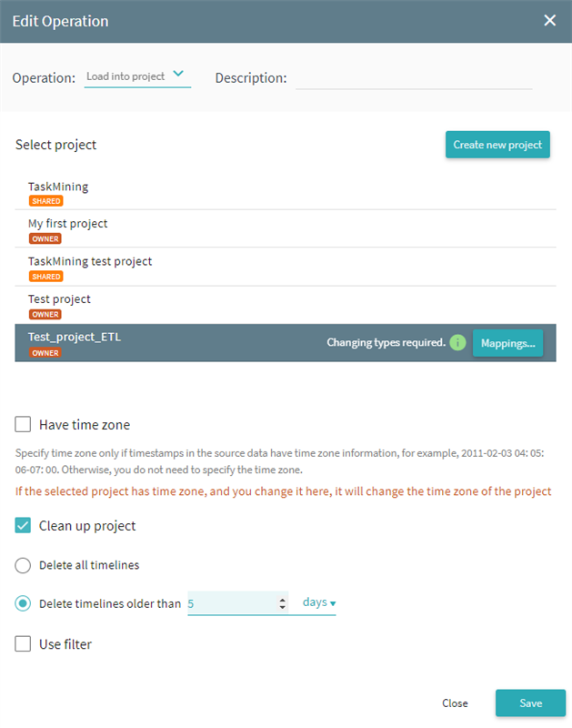Open the Operation dropdown showing Load into project
This screenshot has height=728, width=572.
coord(137,76)
